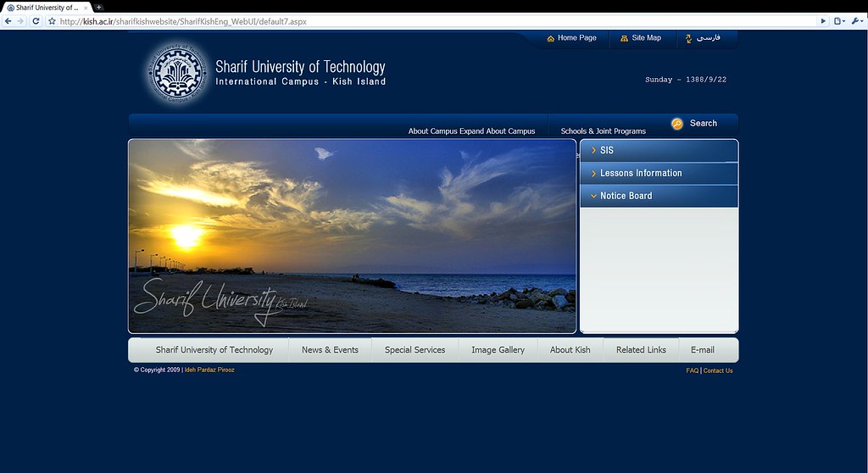Open Schools & Joint Programs menu
Screen dimensions: 868x473
(603, 131)
